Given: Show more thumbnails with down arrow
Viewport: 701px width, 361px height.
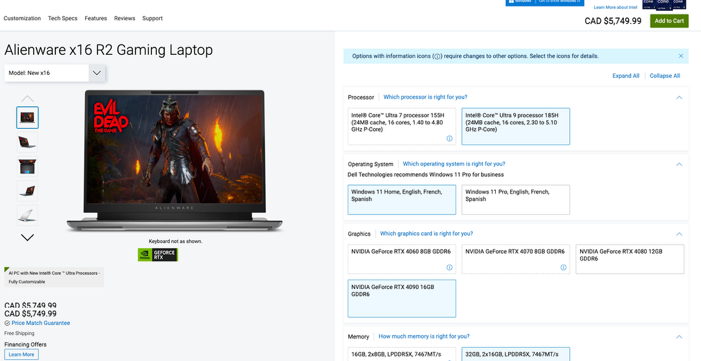Looking at the screenshot, I should tap(27, 238).
